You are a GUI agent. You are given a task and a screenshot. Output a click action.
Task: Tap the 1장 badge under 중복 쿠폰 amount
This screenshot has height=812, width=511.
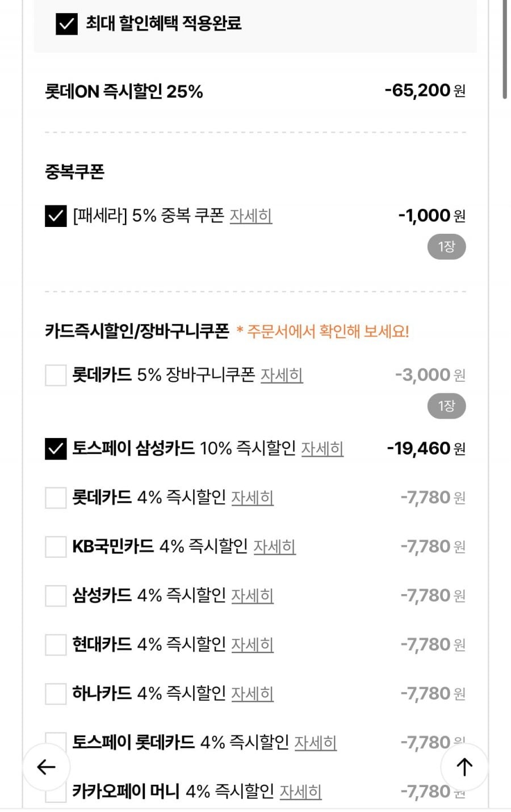point(446,247)
